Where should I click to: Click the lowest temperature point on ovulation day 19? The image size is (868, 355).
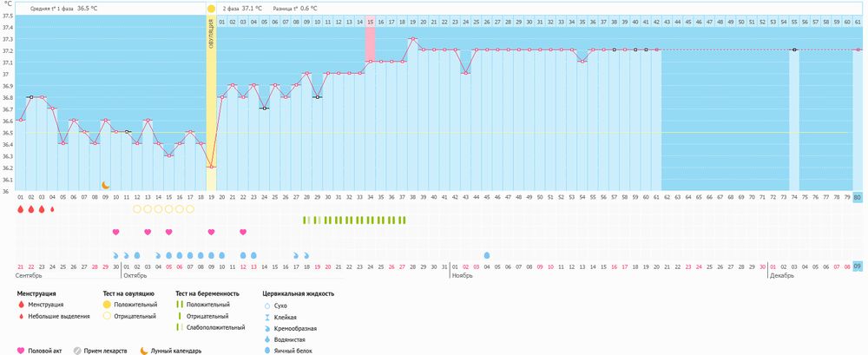[x=211, y=167]
